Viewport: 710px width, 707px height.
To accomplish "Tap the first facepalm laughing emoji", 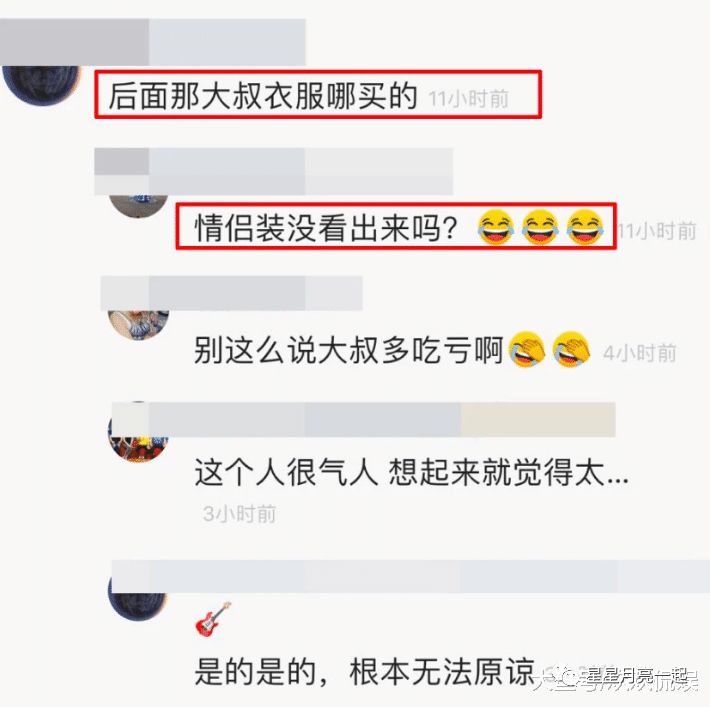I will pos(527,349).
